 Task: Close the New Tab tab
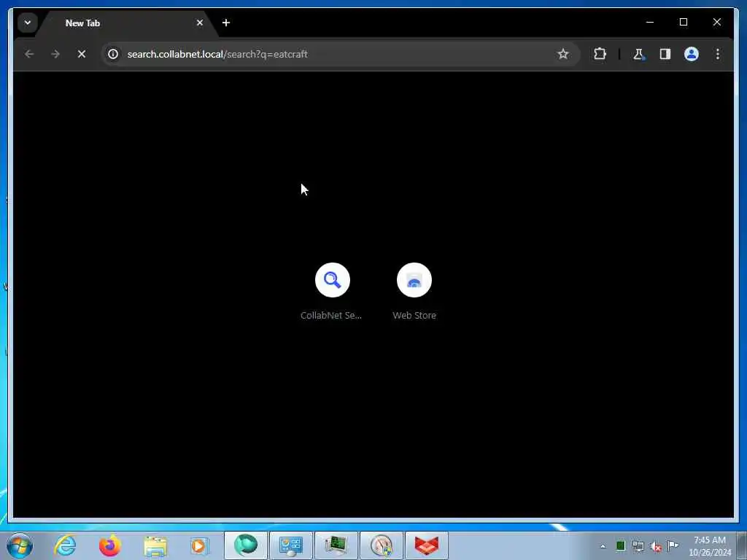click(x=200, y=23)
